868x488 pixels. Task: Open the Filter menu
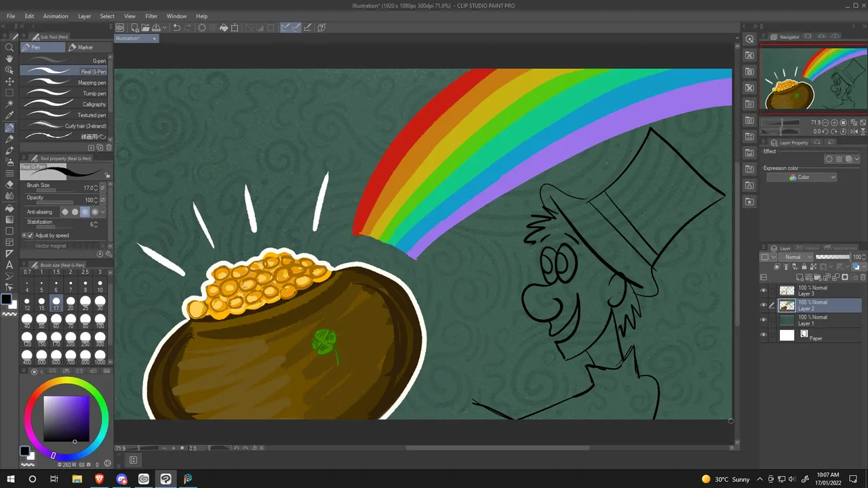(x=151, y=16)
